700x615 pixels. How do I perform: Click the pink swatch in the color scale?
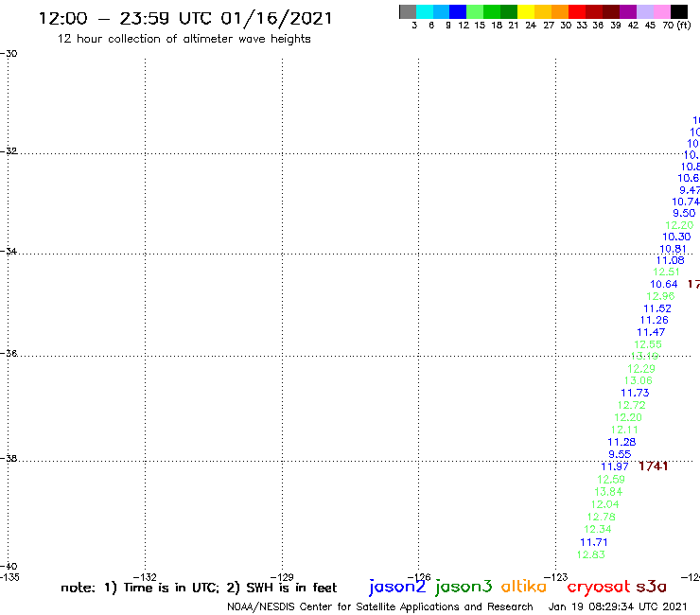click(x=661, y=11)
